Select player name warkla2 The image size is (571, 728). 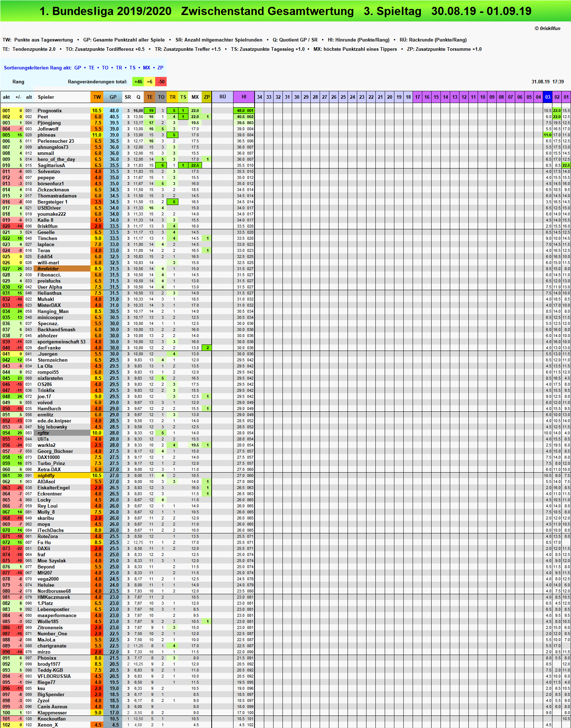click(x=46, y=445)
